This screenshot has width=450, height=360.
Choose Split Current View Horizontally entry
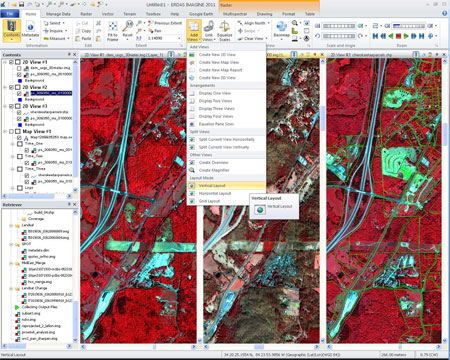coord(226,140)
